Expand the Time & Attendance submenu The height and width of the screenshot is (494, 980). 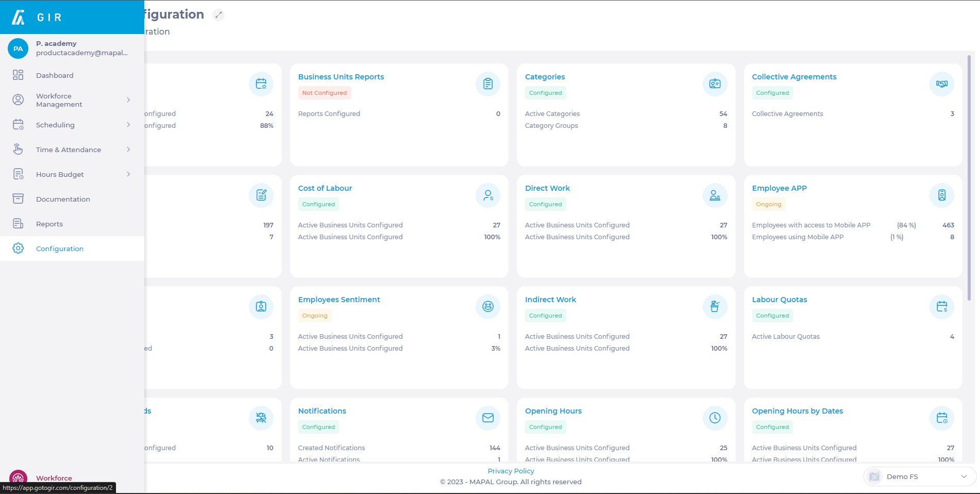(x=128, y=150)
